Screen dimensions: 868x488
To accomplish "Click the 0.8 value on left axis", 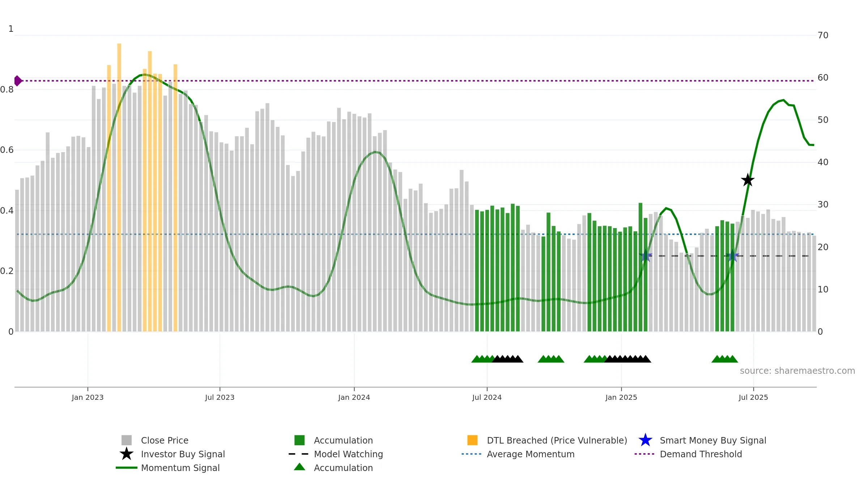I will click(x=7, y=90).
